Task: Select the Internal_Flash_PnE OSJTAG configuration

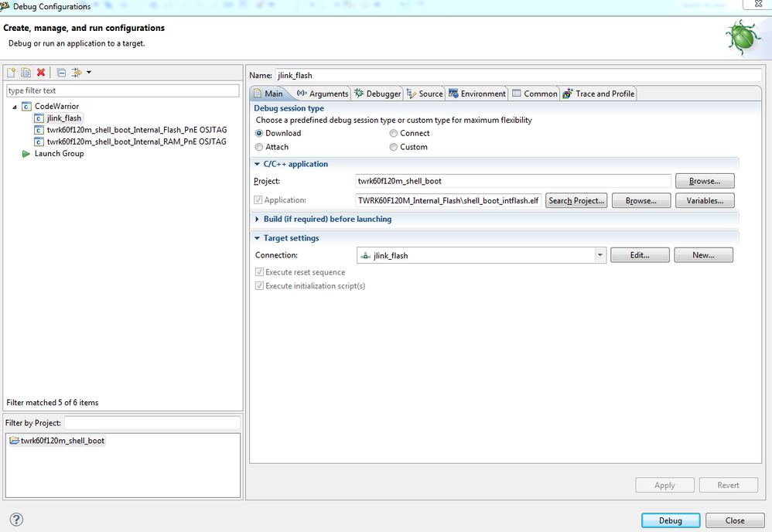Action: pos(137,130)
